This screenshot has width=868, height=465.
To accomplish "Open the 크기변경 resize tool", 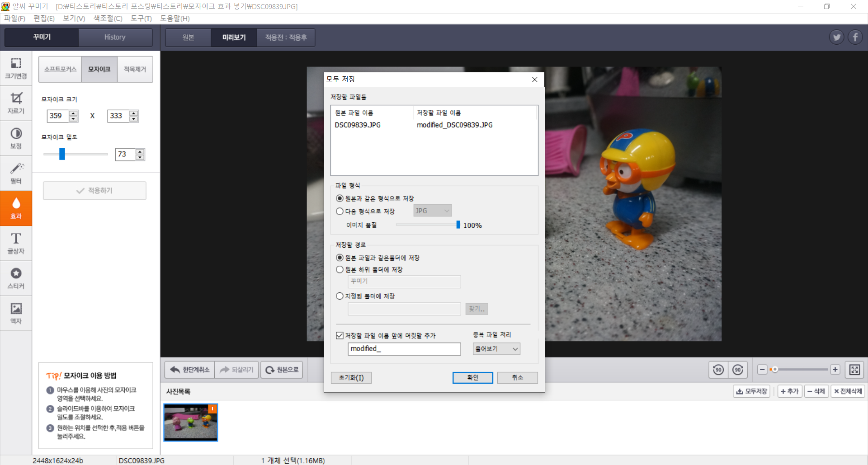I will click(16, 68).
